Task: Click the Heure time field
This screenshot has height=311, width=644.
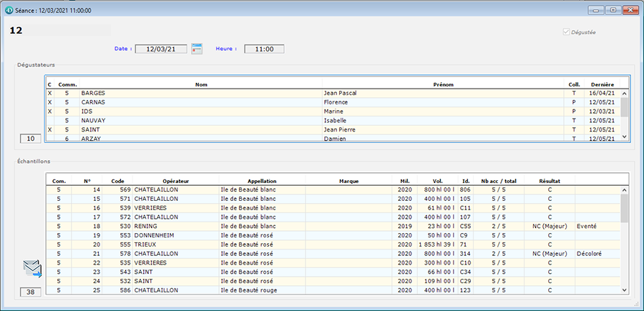Action: (x=264, y=49)
